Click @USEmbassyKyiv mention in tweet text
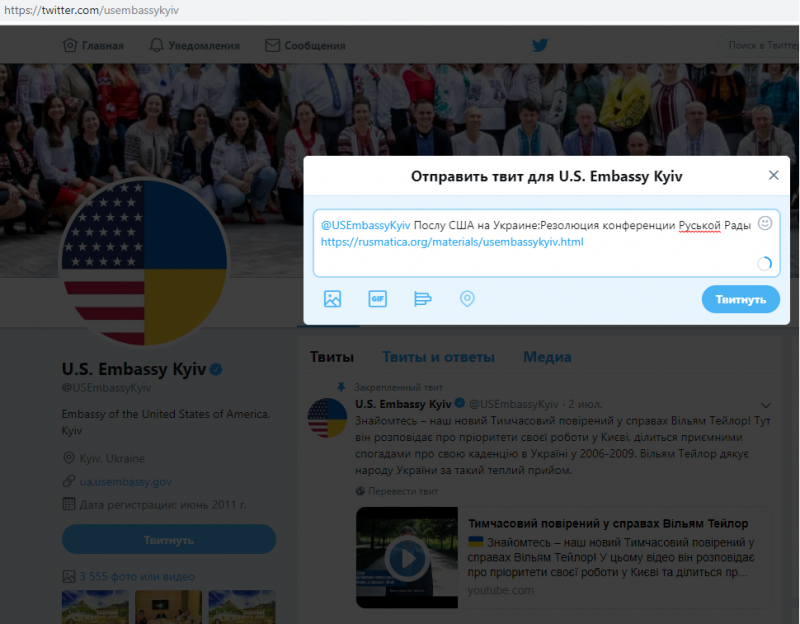800x624 pixels. 365,225
